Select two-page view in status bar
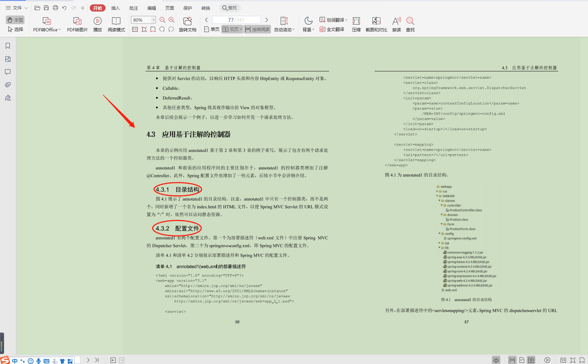The height and width of the screenshot is (364, 588). (x=531, y=360)
